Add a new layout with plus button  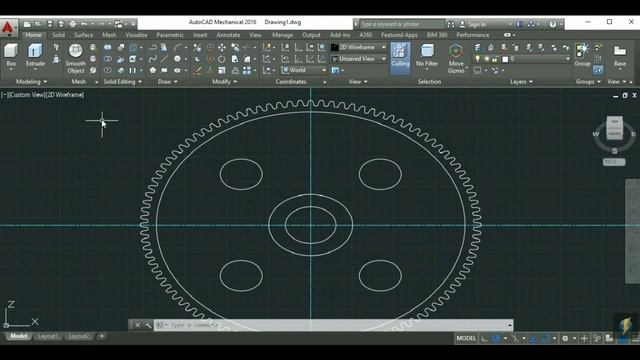(x=102, y=336)
